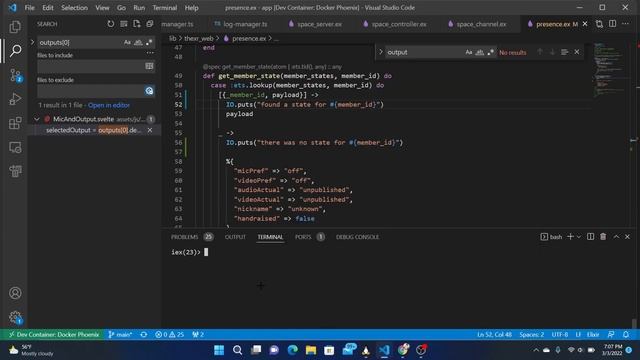The width and height of the screenshot is (640, 360).
Task: Toggle regular expression in sidebar search
Action: tap(149, 42)
